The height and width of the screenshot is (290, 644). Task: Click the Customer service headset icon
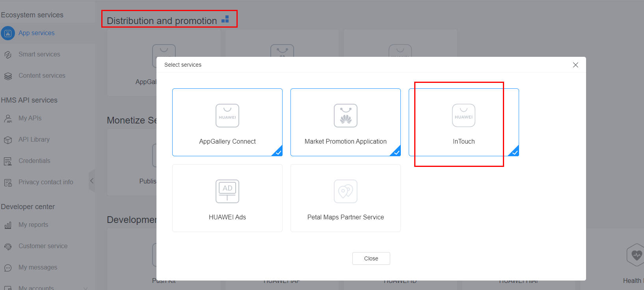coord(8,246)
